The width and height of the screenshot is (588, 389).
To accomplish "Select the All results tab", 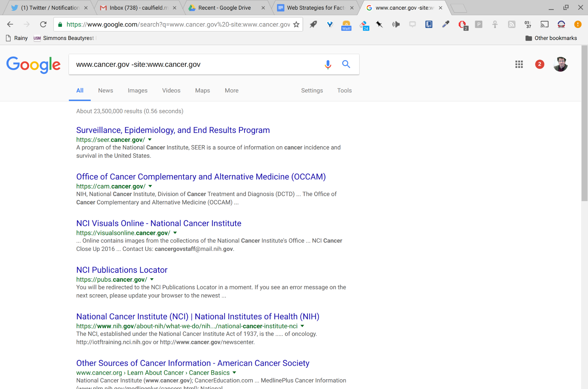I will tap(80, 91).
